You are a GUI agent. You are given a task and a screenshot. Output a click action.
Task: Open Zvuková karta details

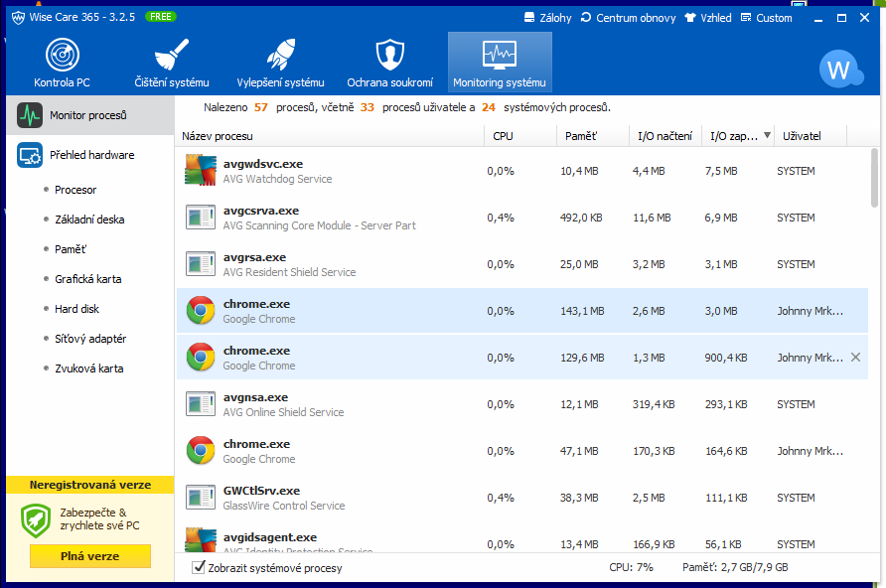(88, 368)
